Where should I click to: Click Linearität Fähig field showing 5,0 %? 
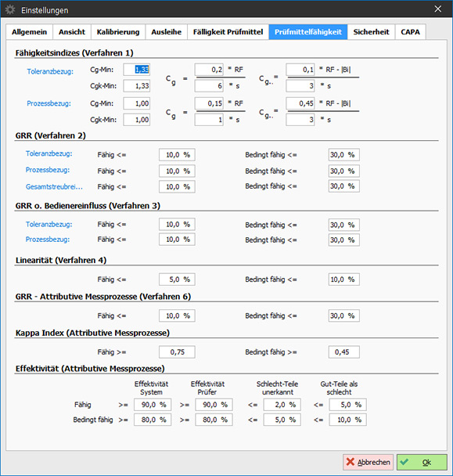[x=177, y=279]
